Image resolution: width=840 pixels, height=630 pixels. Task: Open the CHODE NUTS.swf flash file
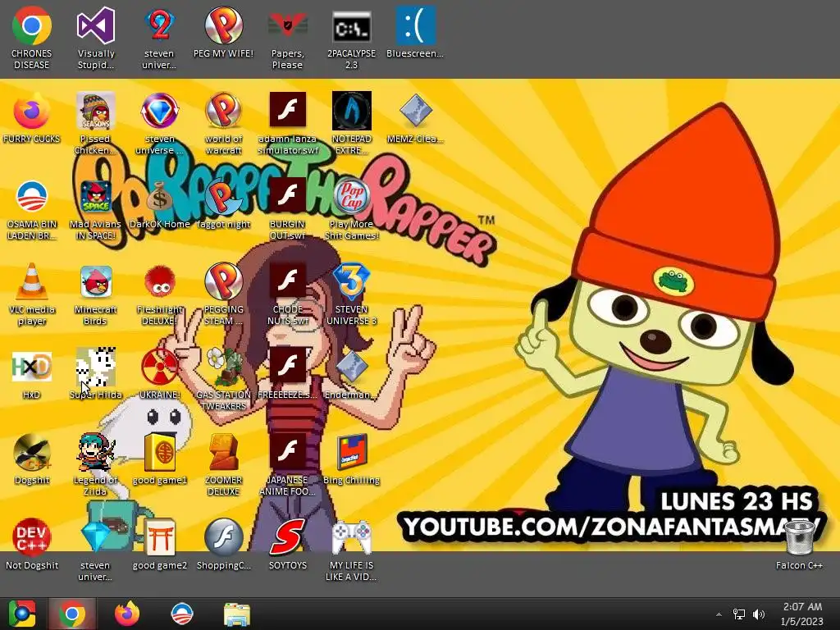pos(288,282)
